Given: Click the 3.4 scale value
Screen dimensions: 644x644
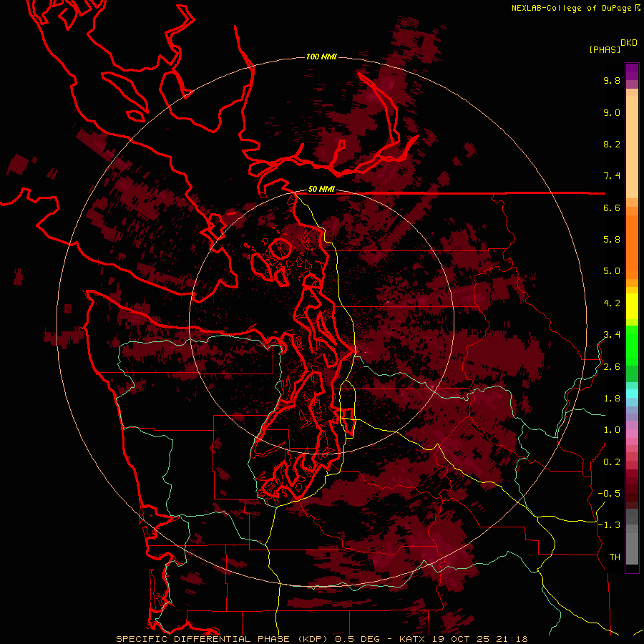Looking at the screenshot, I should click(x=612, y=335).
